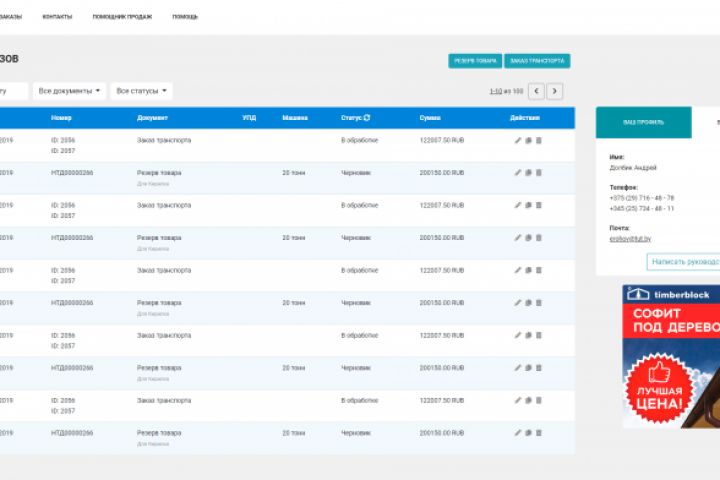This screenshot has width=720, height=480.
Task: Click the РЕЗЕРВ ТОВАРА button
Action: [x=475, y=61]
